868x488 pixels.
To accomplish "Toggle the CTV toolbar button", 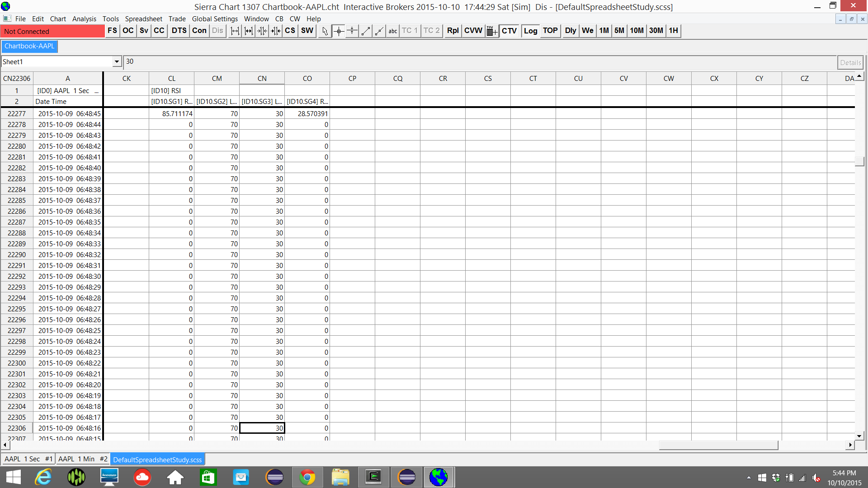I will tap(509, 31).
